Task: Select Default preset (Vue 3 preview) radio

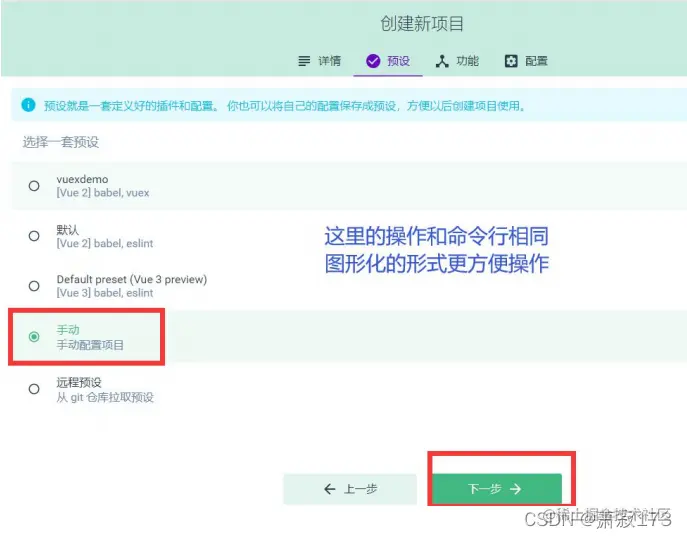Action: coord(34,286)
